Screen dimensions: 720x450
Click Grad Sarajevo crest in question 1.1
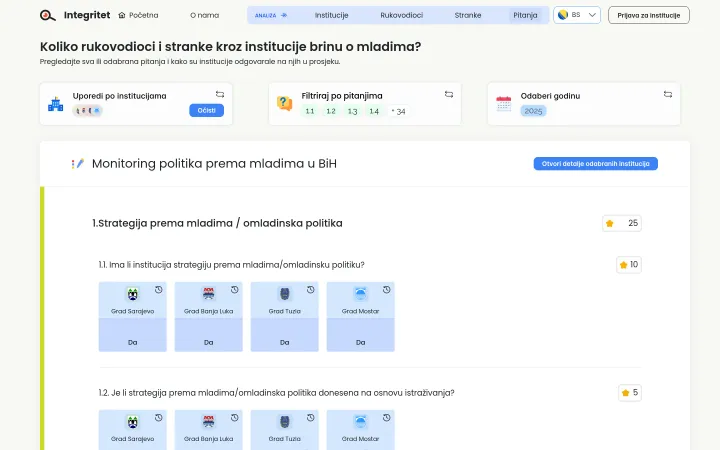pos(133,294)
